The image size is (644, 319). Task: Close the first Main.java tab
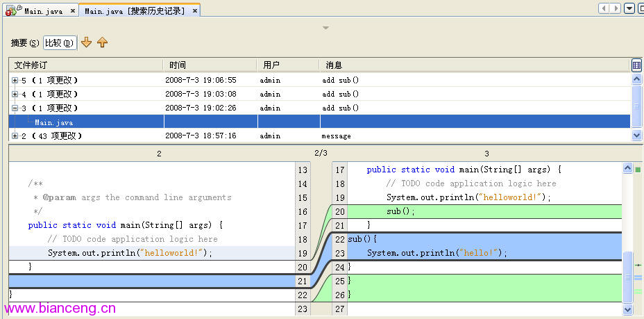pos(73,11)
